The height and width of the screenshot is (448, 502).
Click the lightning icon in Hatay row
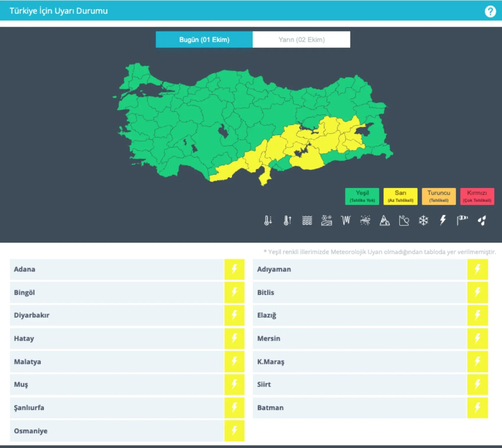(x=234, y=338)
